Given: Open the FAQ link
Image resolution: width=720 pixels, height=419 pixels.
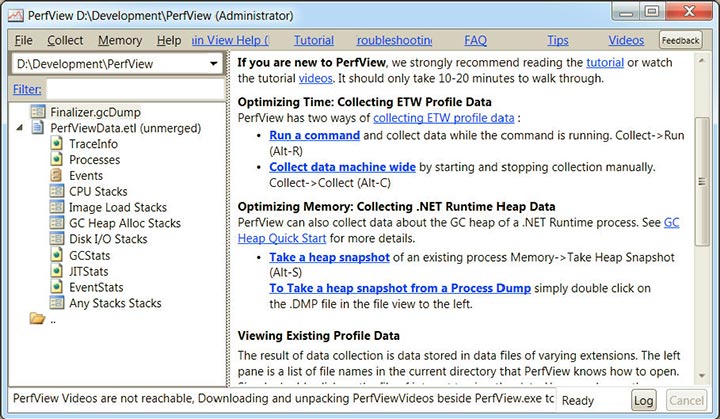Looking at the screenshot, I should click(x=475, y=40).
